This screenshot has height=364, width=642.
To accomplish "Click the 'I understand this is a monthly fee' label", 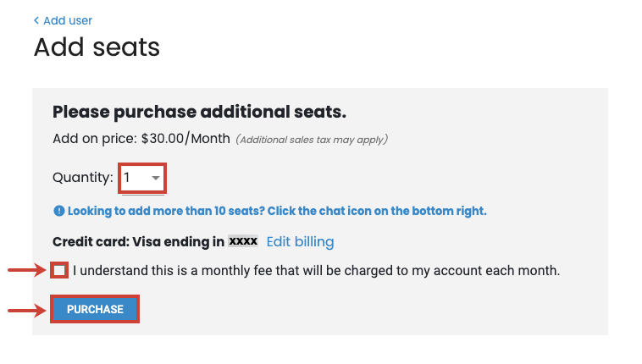I will [x=316, y=271].
